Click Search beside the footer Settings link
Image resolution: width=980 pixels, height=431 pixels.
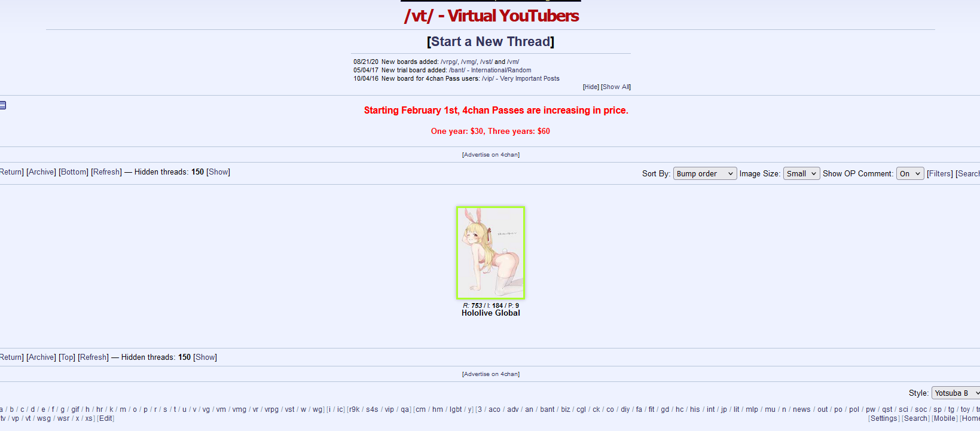click(x=916, y=418)
